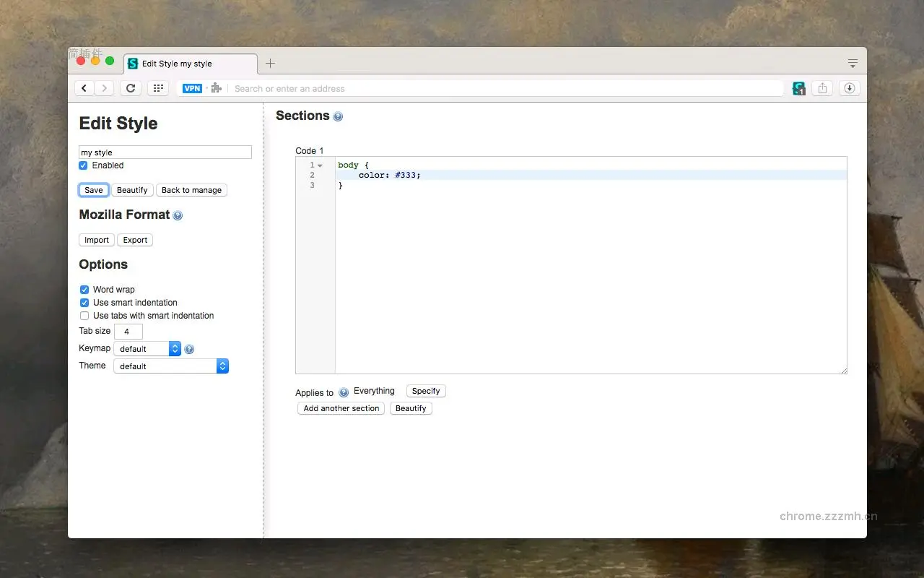Screen dimensions: 924x578
Task: Uncheck the Enabled checkbox
Action: click(x=83, y=165)
